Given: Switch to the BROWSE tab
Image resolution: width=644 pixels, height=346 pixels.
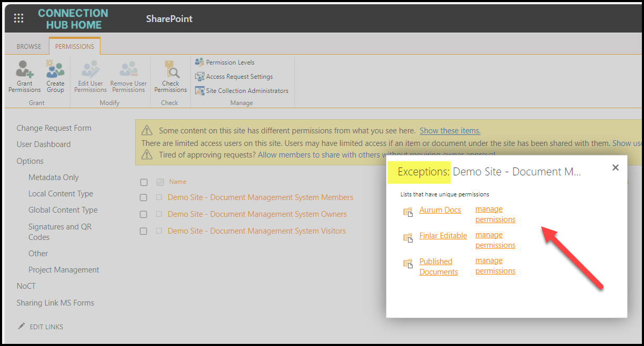Looking at the screenshot, I should (29, 47).
